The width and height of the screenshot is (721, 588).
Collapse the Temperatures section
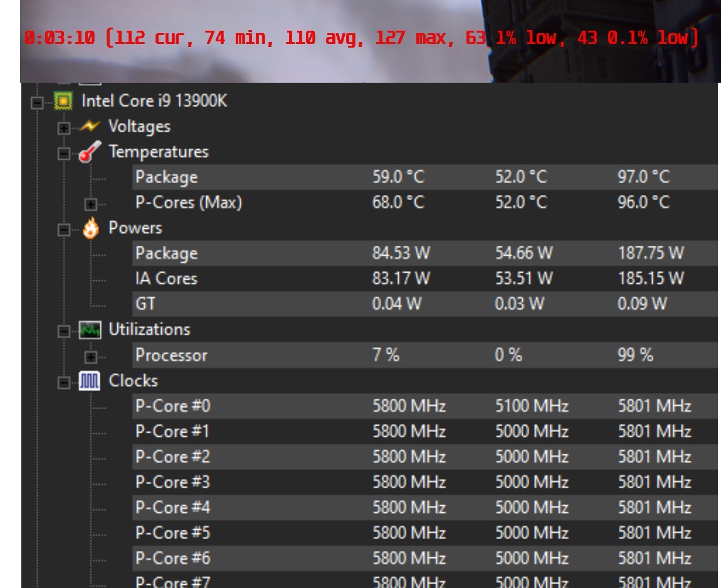tap(64, 153)
